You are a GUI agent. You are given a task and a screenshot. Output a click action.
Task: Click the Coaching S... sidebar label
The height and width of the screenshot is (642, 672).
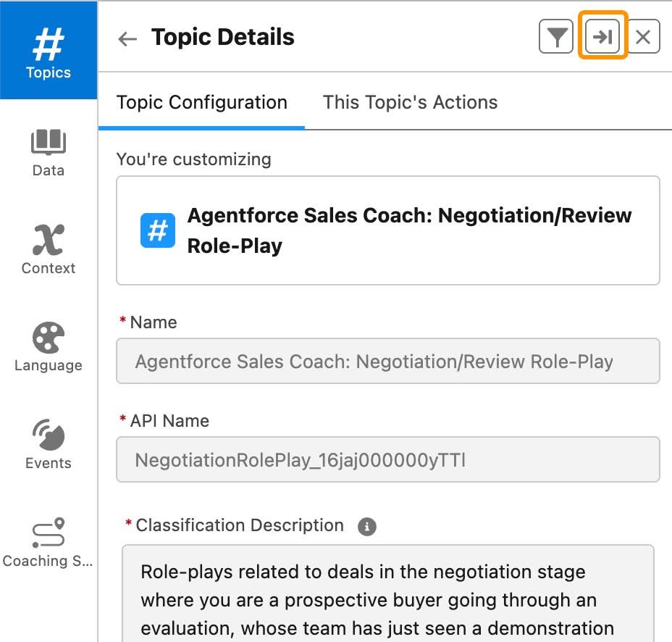[x=49, y=561]
